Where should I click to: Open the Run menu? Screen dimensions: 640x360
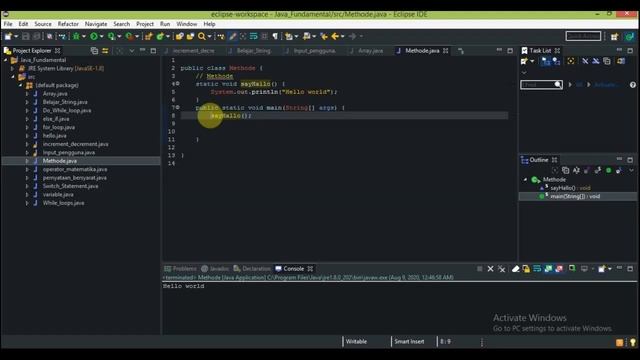(165, 24)
